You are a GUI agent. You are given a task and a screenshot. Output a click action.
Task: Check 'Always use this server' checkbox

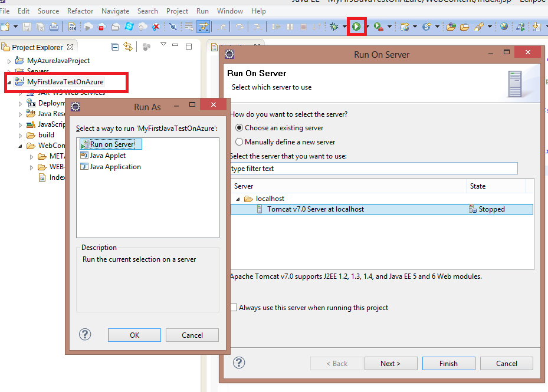(x=234, y=308)
